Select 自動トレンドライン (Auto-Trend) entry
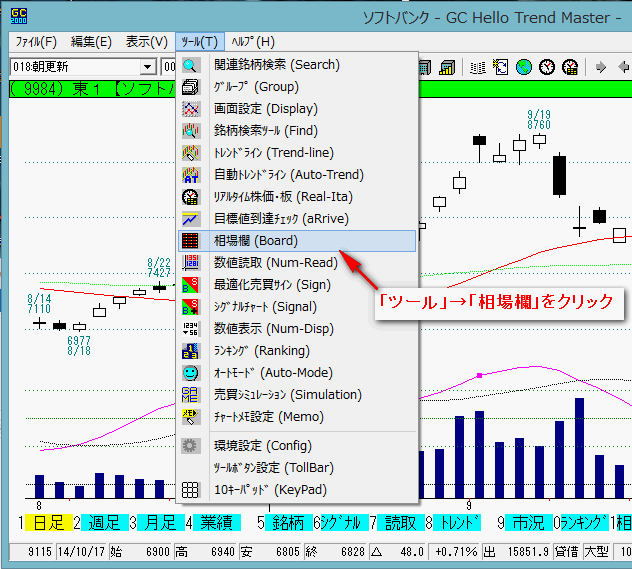Image resolution: width=632 pixels, height=569 pixels. click(297, 175)
